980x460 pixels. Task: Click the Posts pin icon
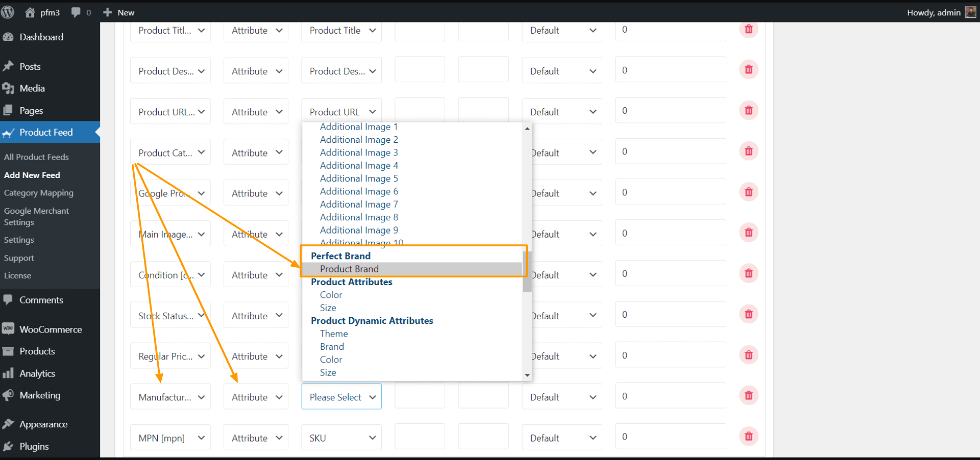tap(8, 66)
